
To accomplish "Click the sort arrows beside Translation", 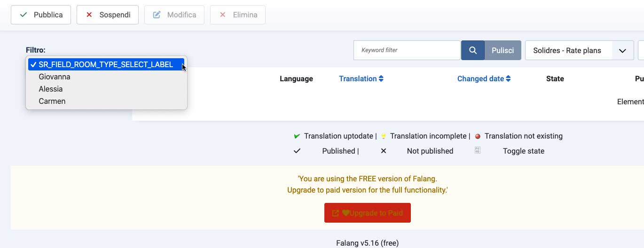I will (x=381, y=79).
